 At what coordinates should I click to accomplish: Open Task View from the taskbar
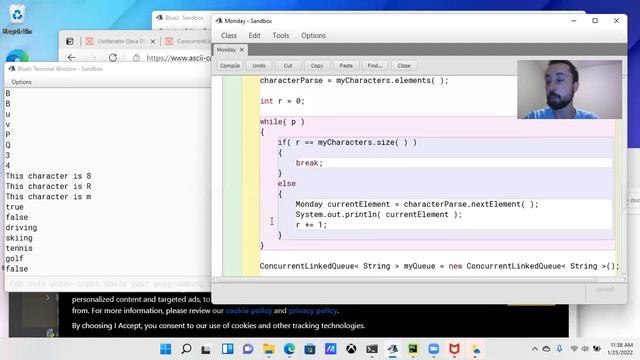pos(206,349)
